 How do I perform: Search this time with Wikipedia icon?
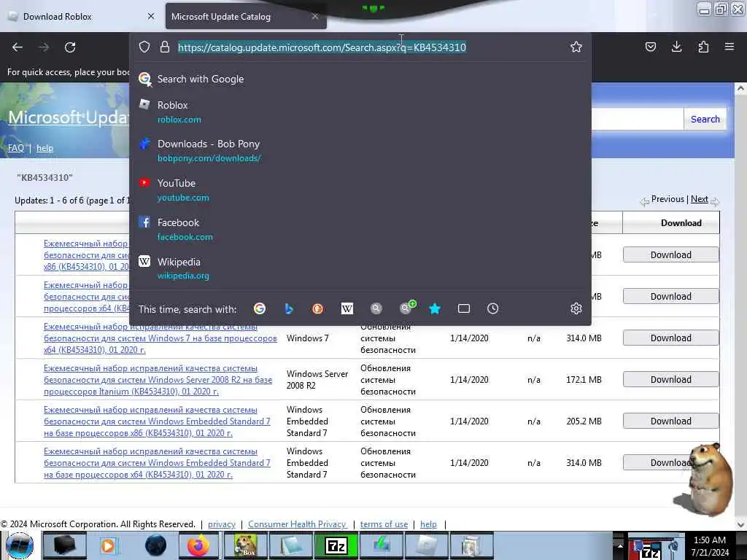pyautogui.click(x=347, y=308)
